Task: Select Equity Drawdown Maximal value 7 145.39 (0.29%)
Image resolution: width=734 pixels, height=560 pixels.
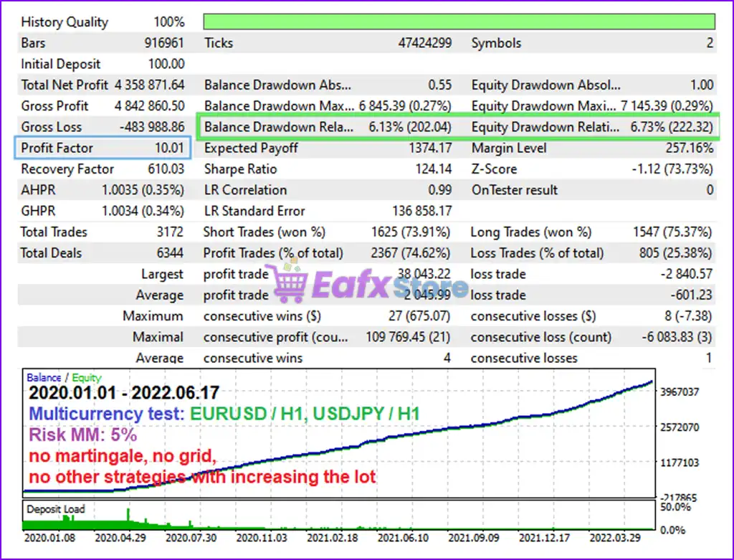Action: pyautogui.click(x=667, y=106)
